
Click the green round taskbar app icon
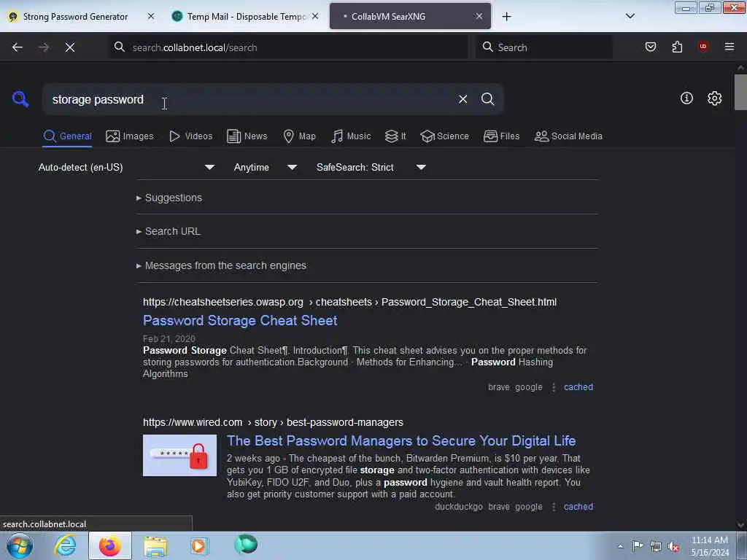tap(246, 545)
